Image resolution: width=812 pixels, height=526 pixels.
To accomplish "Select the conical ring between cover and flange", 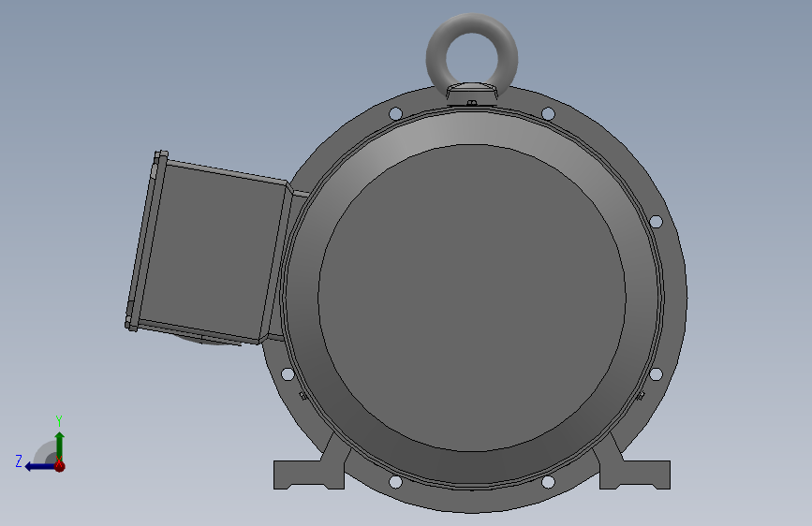I will pyautogui.click(x=472, y=129).
